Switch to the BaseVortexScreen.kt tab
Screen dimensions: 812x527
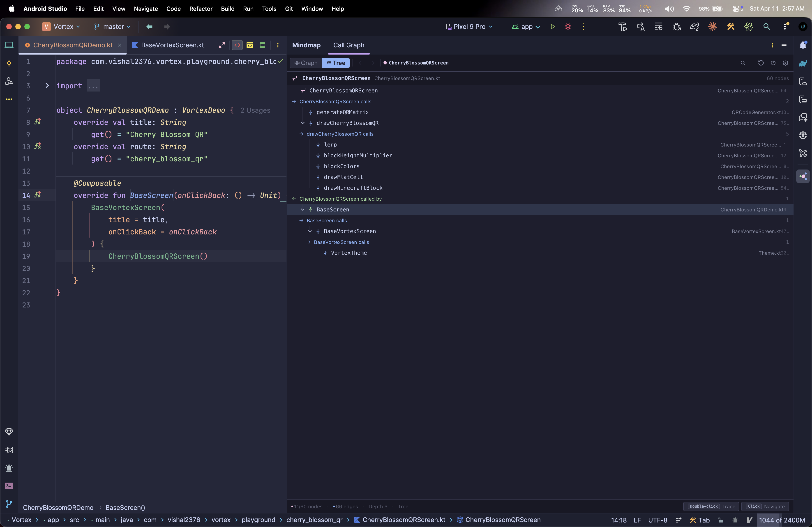(x=172, y=45)
